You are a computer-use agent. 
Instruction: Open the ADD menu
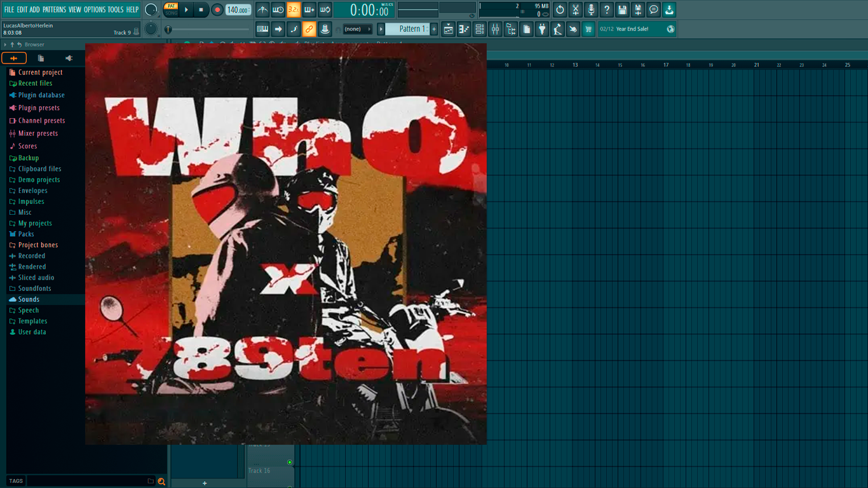point(34,10)
